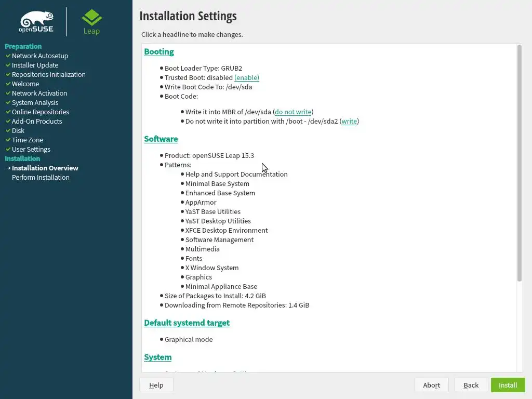Click the 'XFCE Desktop Environment' pattern
This screenshot has height=399, width=532.
tap(227, 230)
